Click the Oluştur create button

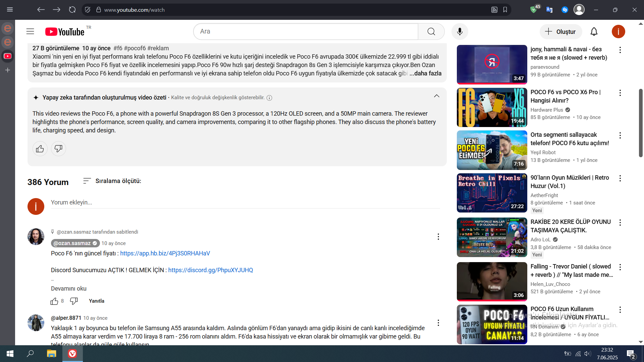click(x=560, y=32)
